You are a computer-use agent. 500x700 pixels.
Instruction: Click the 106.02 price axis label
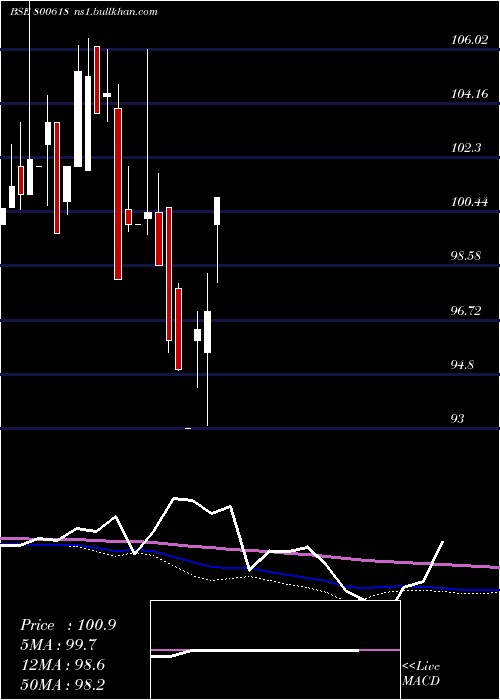tap(469, 40)
